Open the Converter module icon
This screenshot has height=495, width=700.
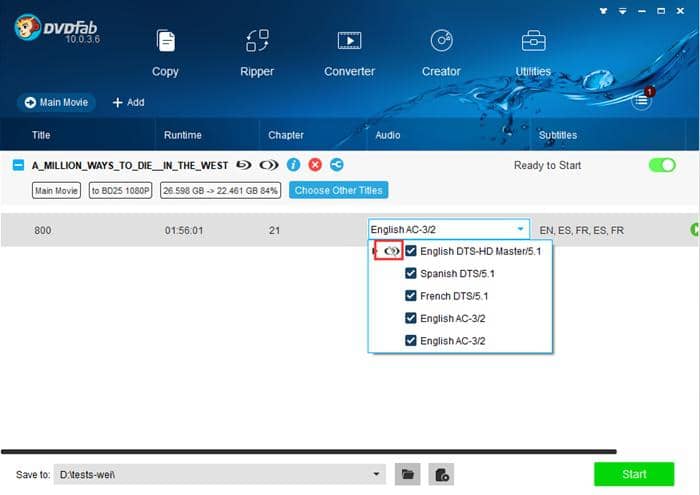point(349,41)
